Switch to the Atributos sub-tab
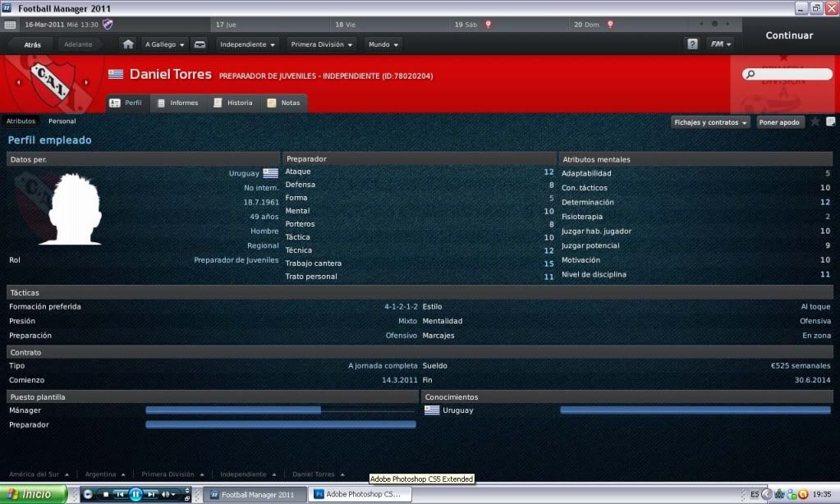The image size is (840, 504). [x=21, y=121]
